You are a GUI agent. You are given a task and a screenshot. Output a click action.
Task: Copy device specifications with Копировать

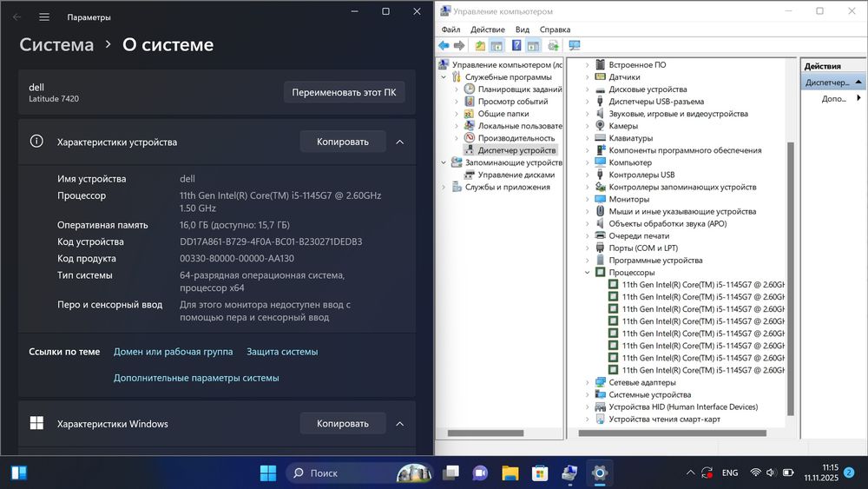coord(343,142)
